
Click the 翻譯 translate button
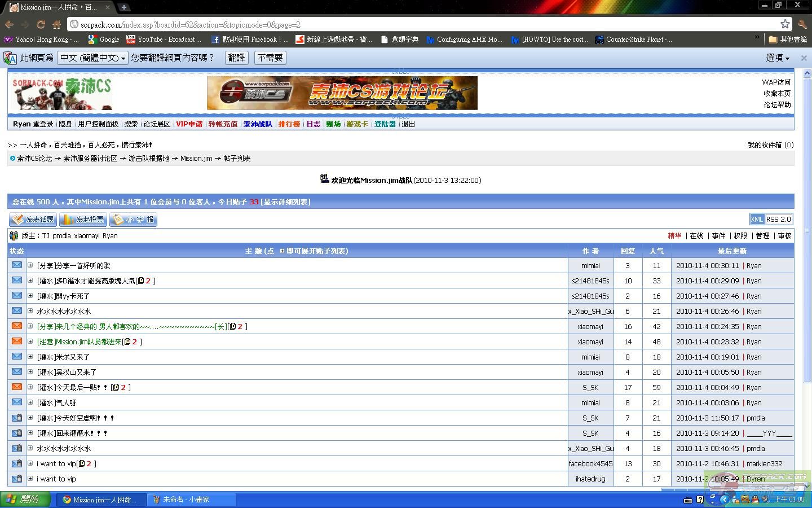click(x=236, y=58)
